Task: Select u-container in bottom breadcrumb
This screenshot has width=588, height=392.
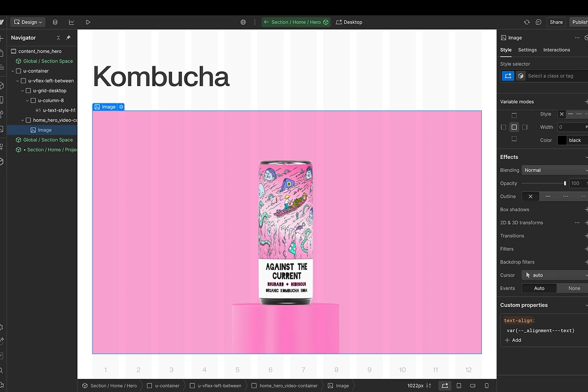Action: [163, 385]
